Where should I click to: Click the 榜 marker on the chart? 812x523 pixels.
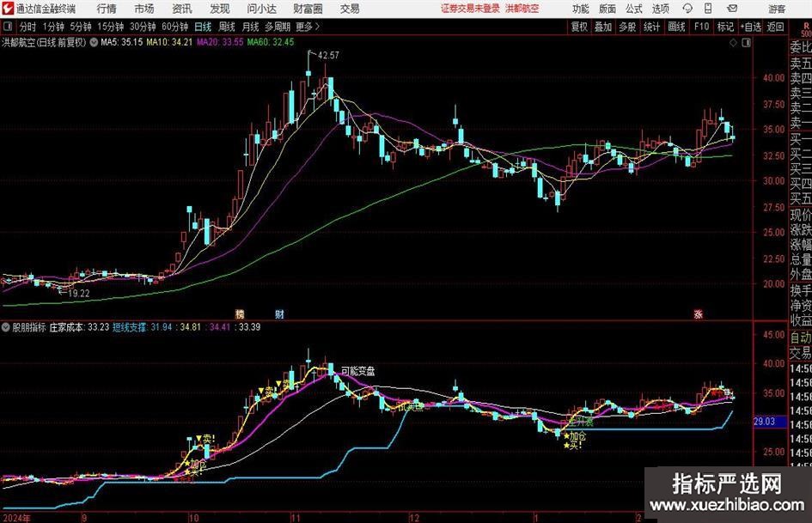tap(239, 313)
